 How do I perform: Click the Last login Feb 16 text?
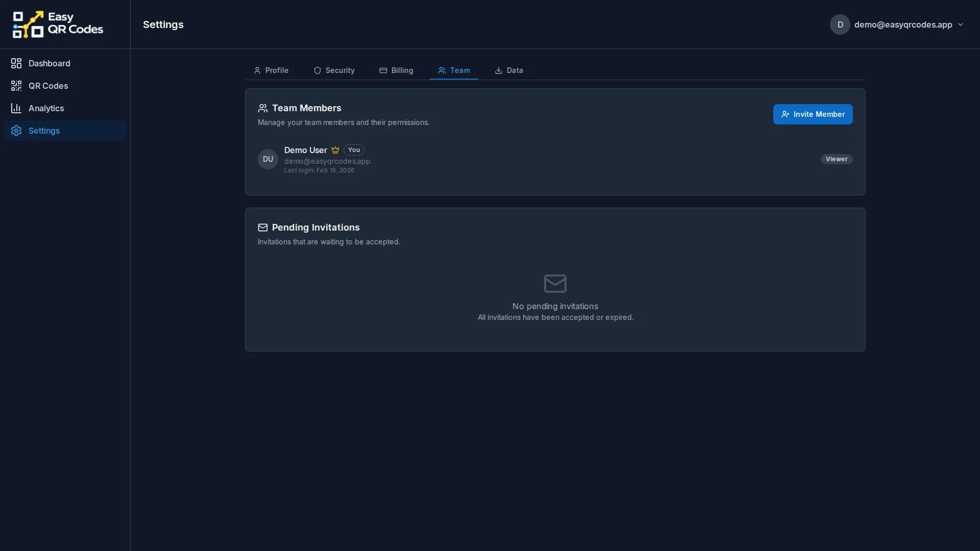(319, 170)
